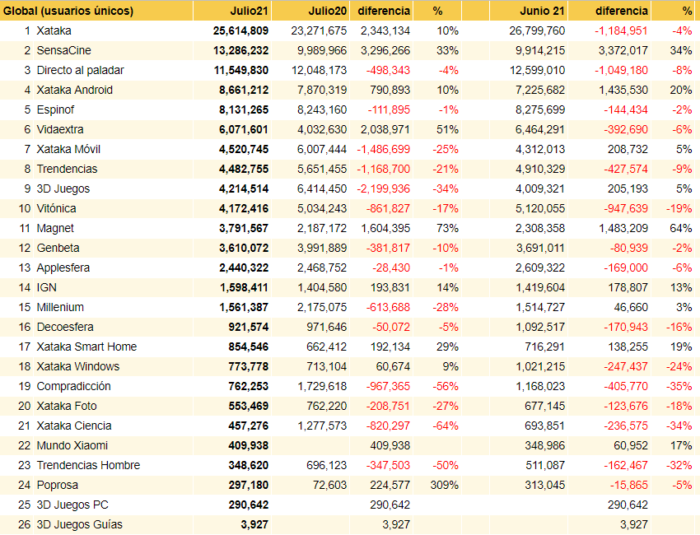This screenshot has width=700, height=535.
Task: Click the Junio 21 value 511,087
Action: click(545, 465)
